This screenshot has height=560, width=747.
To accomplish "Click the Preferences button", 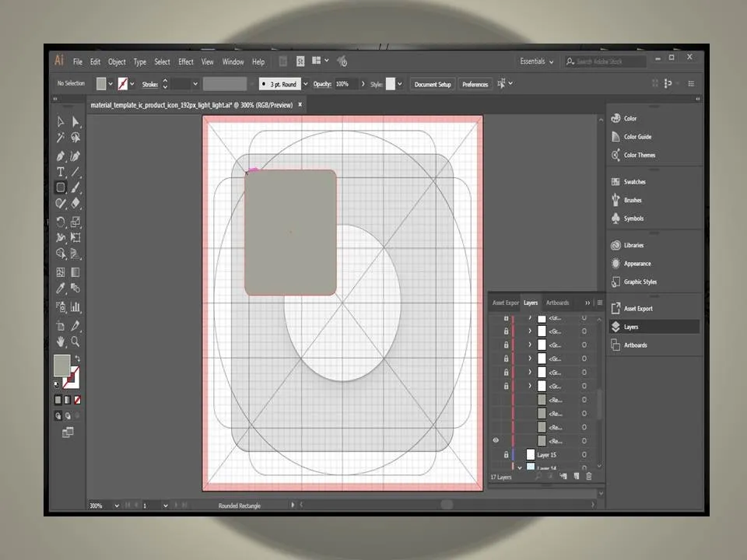I will coord(475,84).
